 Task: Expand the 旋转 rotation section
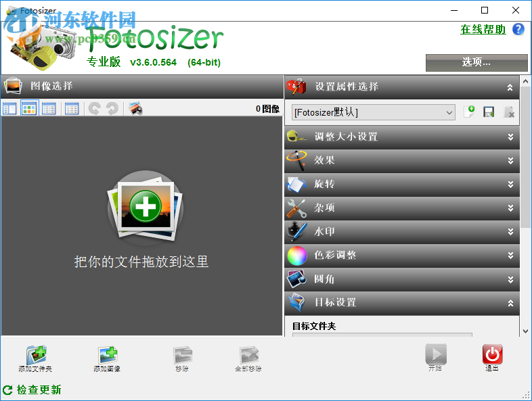(510, 185)
